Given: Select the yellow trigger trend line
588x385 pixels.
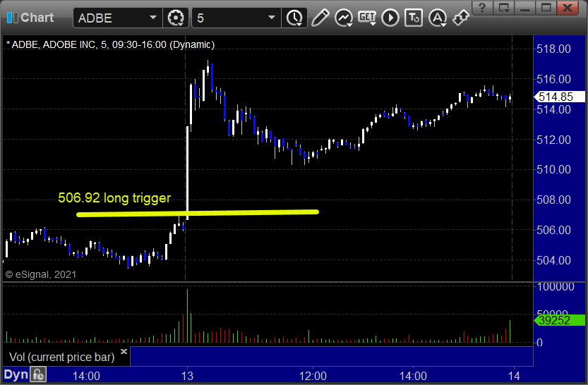Looking at the screenshot, I should pyautogui.click(x=198, y=213).
